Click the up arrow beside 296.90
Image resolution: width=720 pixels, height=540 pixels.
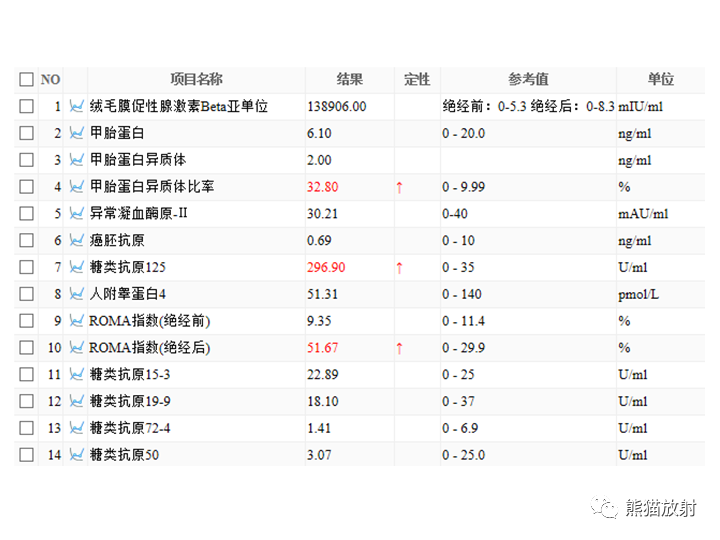[399, 268]
